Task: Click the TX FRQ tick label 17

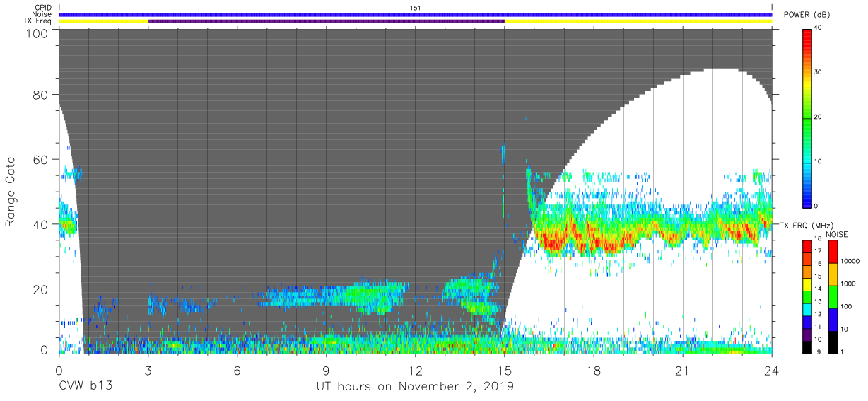Action: [817, 251]
